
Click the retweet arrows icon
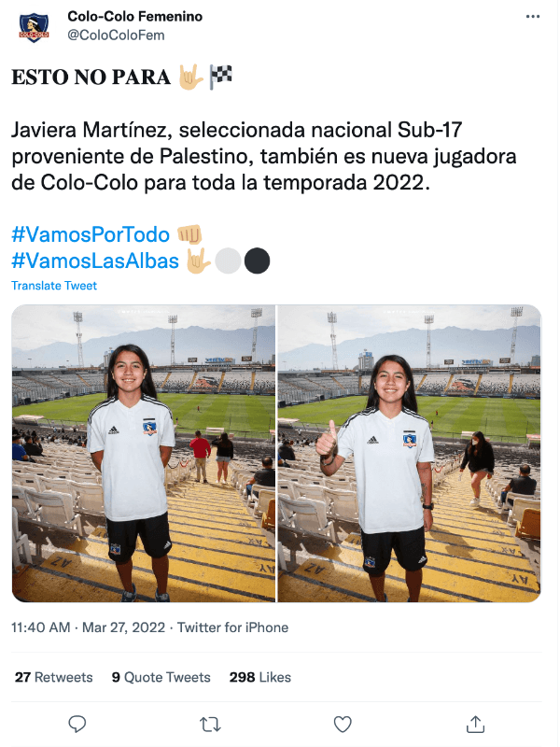210,725
